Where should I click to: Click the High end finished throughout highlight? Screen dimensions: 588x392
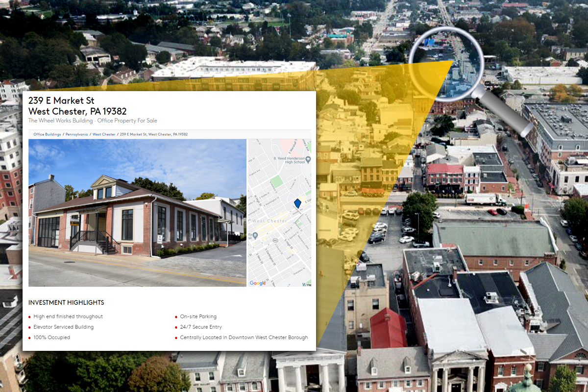point(68,317)
